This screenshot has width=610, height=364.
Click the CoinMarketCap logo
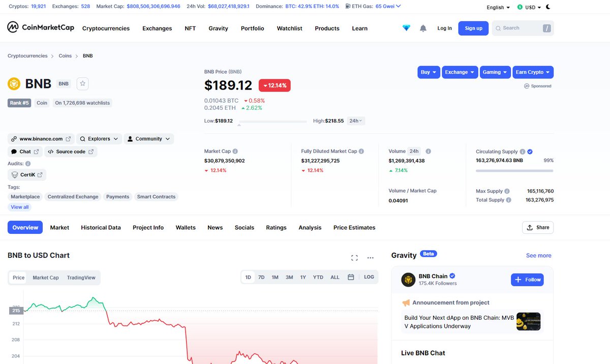[x=41, y=27]
